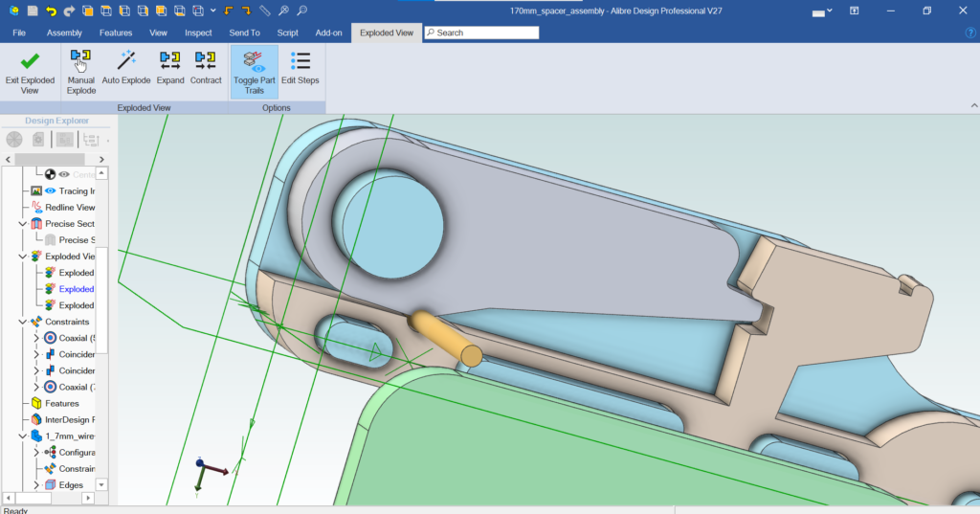Collapse the Exploded Views tree node
Screen dimensions: 980x514
point(23,257)
